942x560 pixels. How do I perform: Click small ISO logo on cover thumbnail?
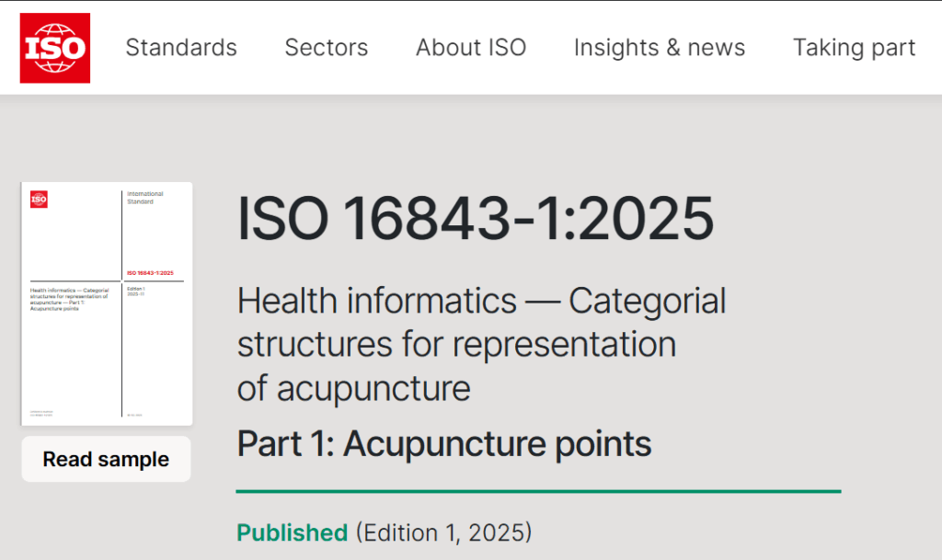39,199
